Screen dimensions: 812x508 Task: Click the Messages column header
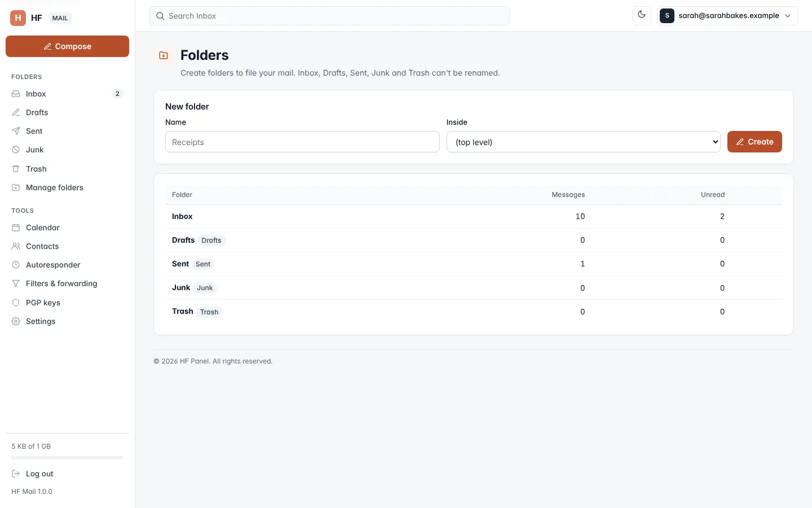568,195
